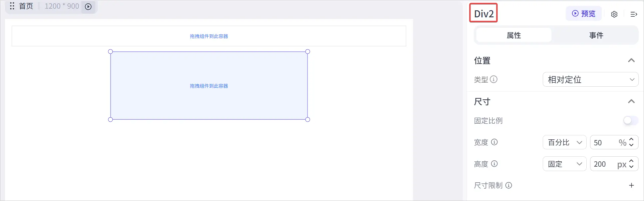The height and width of the screenshot is (201, 644).
Task: Switch to the 属性 tab
Action: coord(514,35)
